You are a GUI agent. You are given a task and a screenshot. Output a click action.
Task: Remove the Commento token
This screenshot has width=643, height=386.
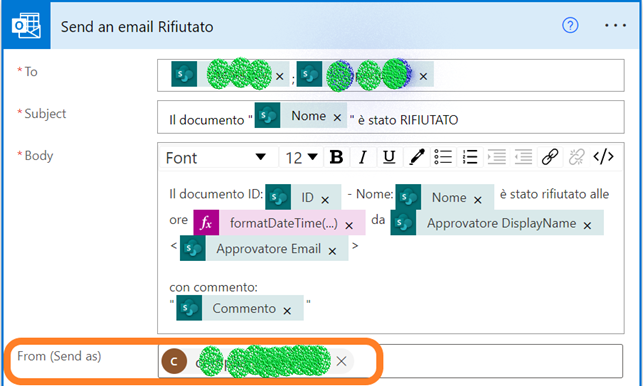[287, 311]
